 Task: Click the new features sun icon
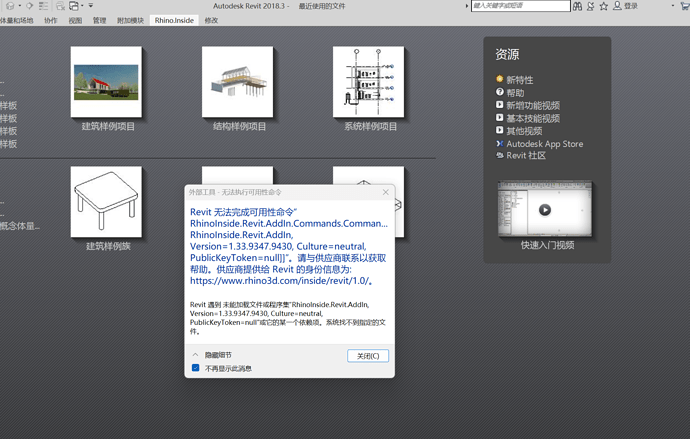(500, 79)
